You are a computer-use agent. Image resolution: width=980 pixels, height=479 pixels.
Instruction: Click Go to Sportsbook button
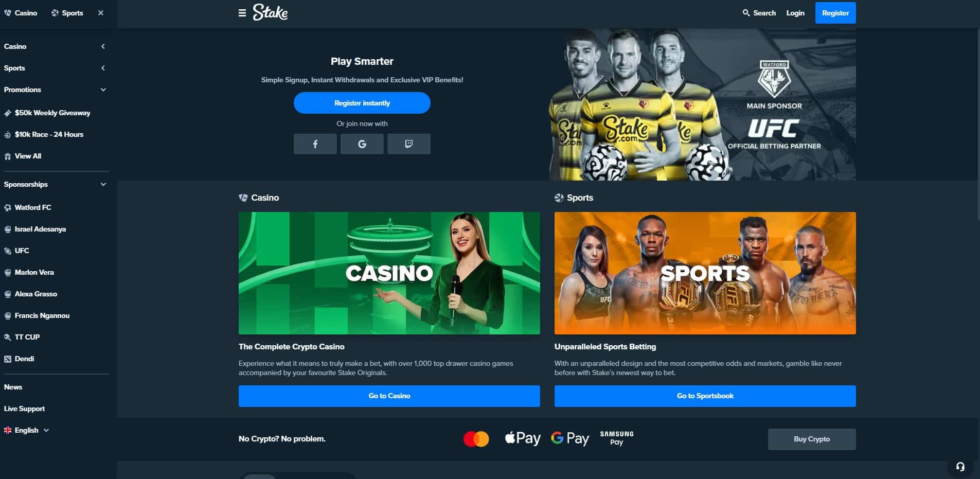click(x=705, y=396)
